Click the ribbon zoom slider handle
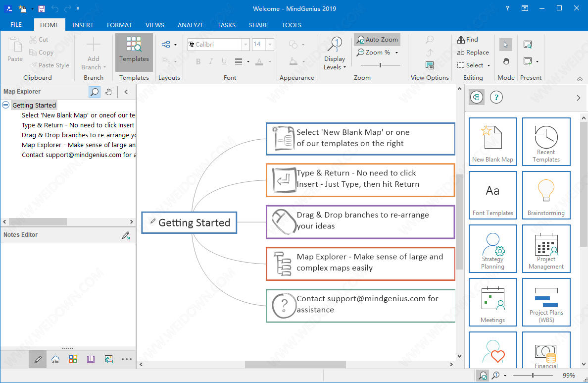 click(380, 65)
